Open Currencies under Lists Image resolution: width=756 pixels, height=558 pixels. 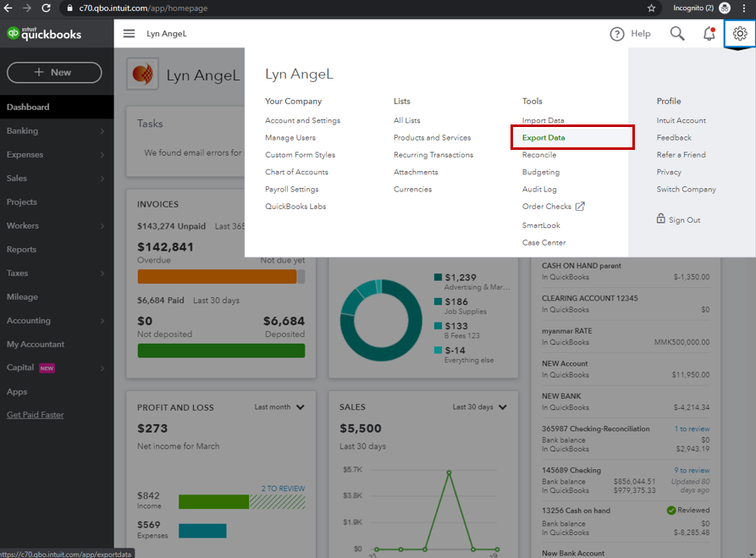point(413,189)
